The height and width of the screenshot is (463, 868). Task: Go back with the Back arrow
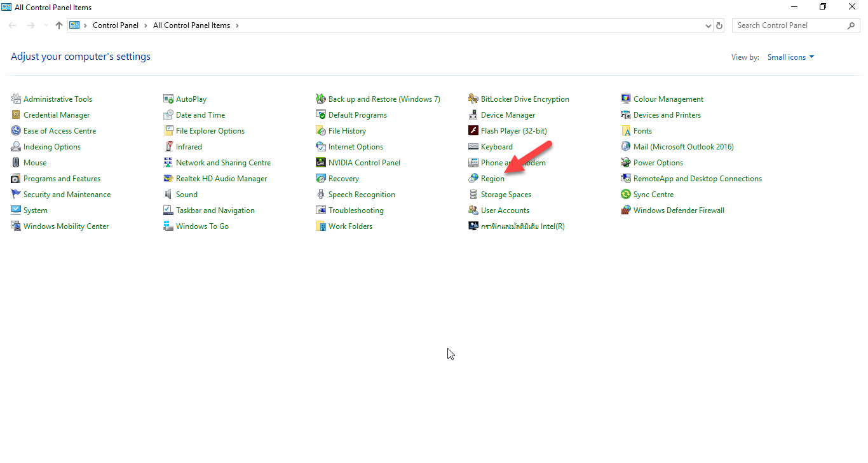point(13,25)
